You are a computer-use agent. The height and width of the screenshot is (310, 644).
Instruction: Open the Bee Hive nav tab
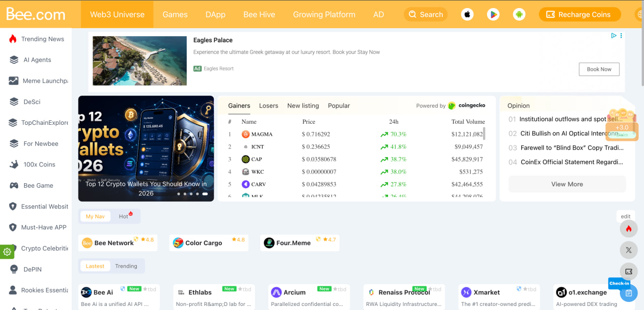[259, 15]
